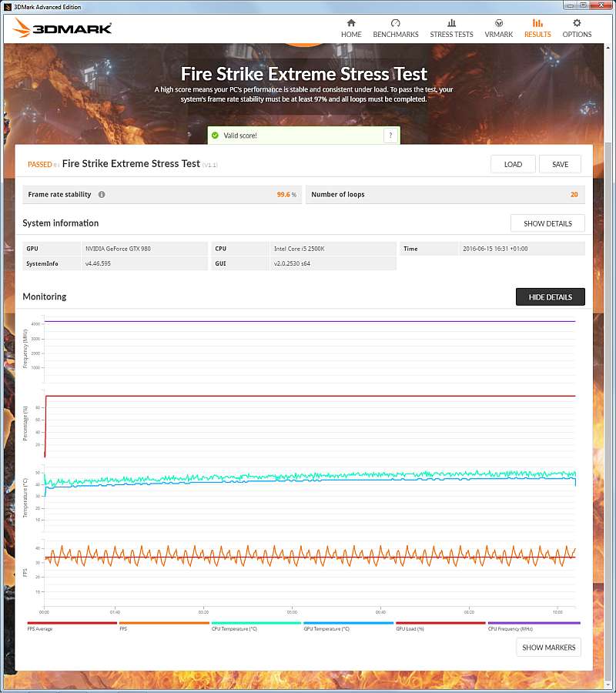
Task: Click the time value 2016-06-15 16:31
Action: tap(522, 249)
